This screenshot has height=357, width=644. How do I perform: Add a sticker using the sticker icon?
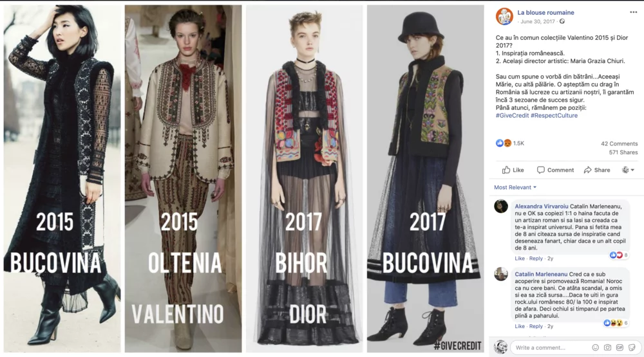(632, 347)
